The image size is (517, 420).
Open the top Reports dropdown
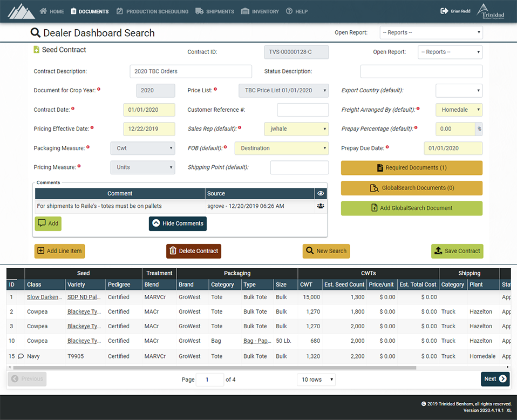click(431, 33)
